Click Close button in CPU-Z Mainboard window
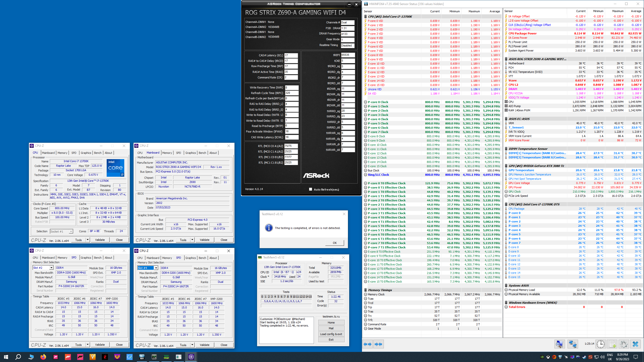The width and height of the screenshot is (644, 362). [224, 240]
